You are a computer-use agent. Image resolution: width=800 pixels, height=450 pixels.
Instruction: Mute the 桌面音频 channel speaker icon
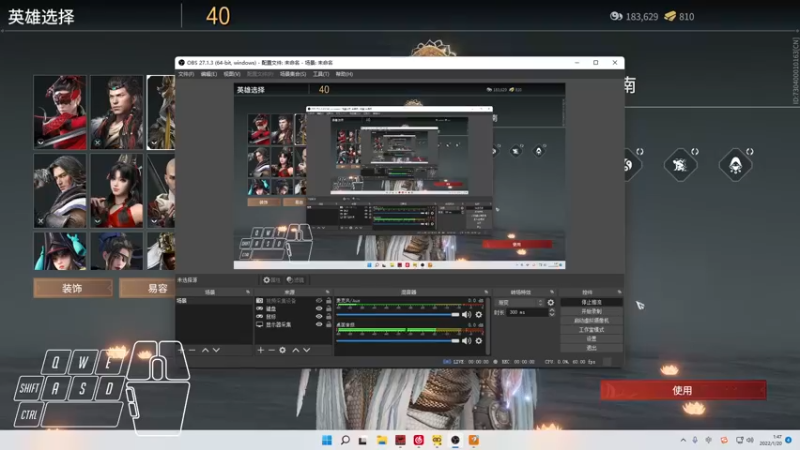(x=466, y=340)
